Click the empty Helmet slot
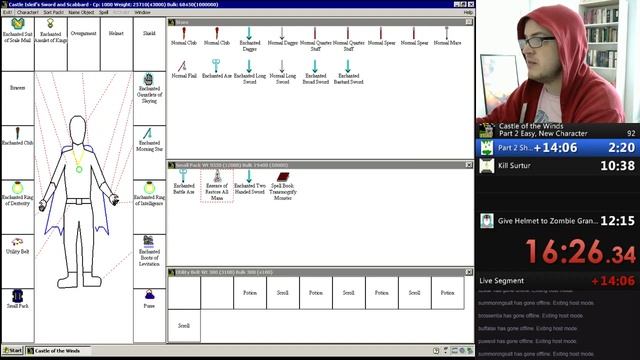This screenshot has width=640, height=360. click(x=116, y=44)
